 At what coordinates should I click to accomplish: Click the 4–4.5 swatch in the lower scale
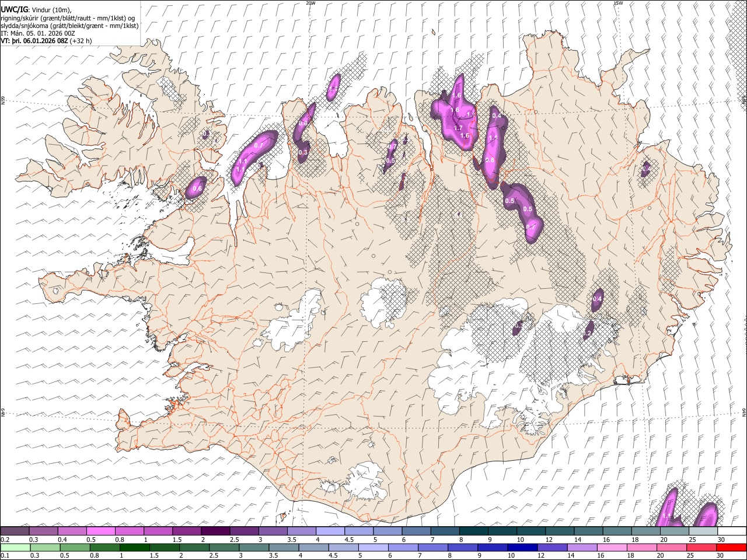(313, 547)
